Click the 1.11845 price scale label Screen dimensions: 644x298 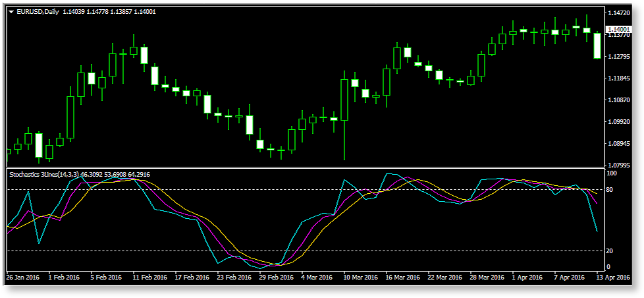click(x=620, y=78)
